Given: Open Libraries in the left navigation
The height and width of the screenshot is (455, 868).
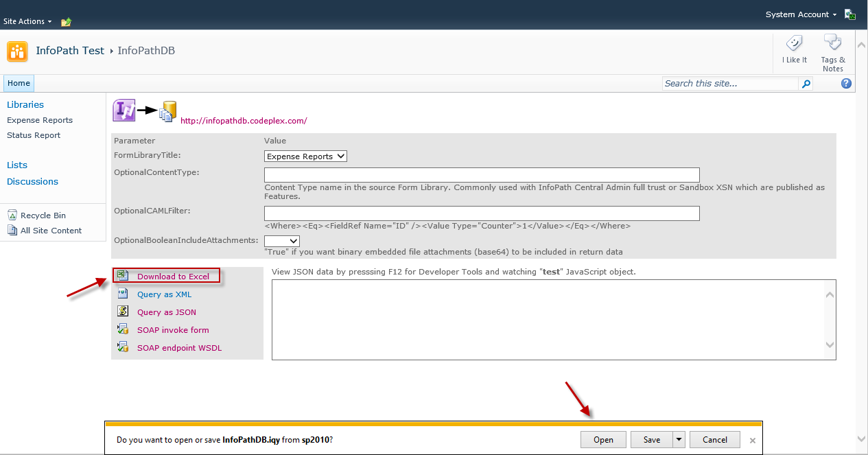Looking at the screenshot, I should (x=25, y=104).
